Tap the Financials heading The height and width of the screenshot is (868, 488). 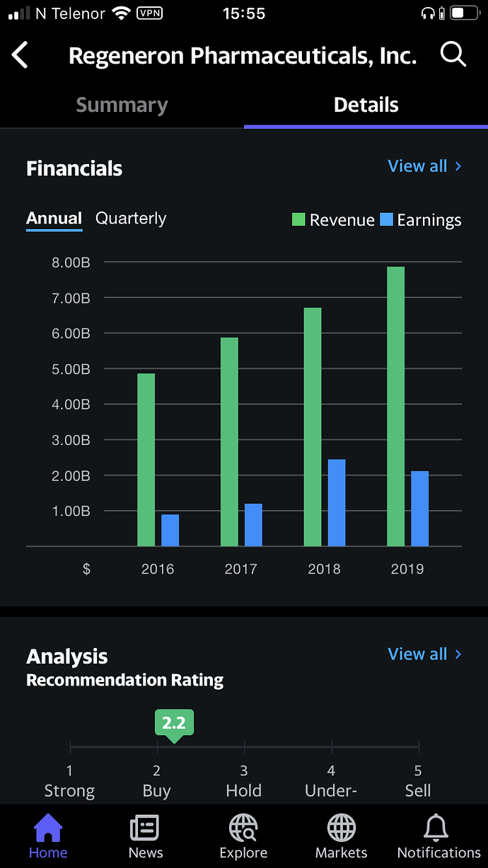pos(74,168)
